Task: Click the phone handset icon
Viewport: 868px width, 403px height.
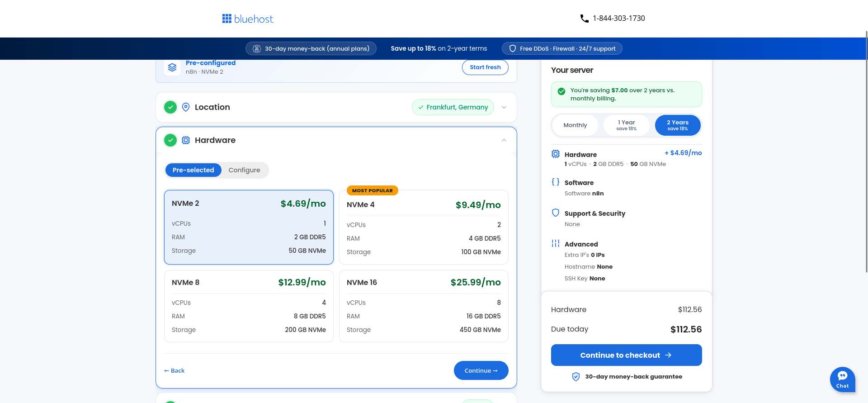Action: point(584,19)
